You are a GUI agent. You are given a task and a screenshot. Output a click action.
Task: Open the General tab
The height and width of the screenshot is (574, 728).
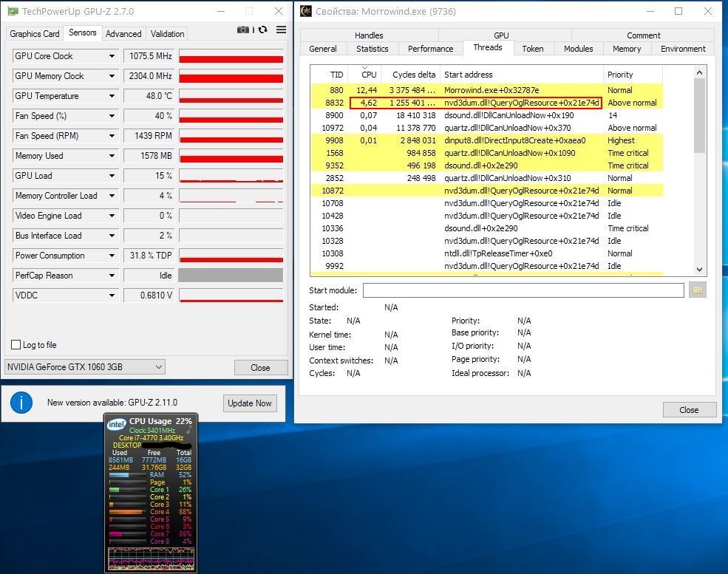pos(323,49)
